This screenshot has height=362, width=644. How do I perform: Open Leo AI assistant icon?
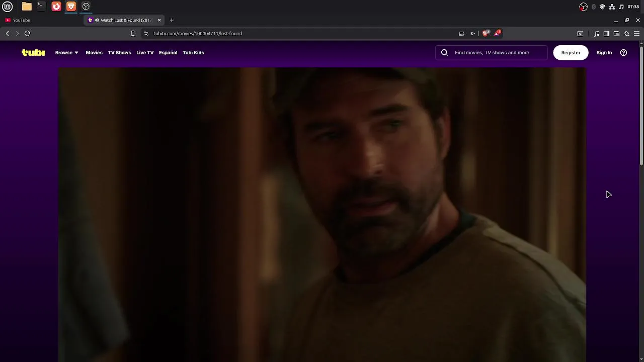point(626,33)
